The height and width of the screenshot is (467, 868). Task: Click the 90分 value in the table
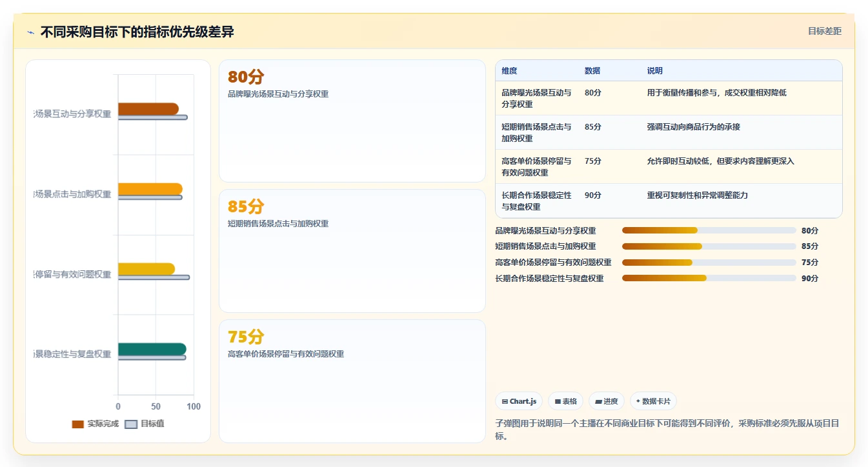592,195
